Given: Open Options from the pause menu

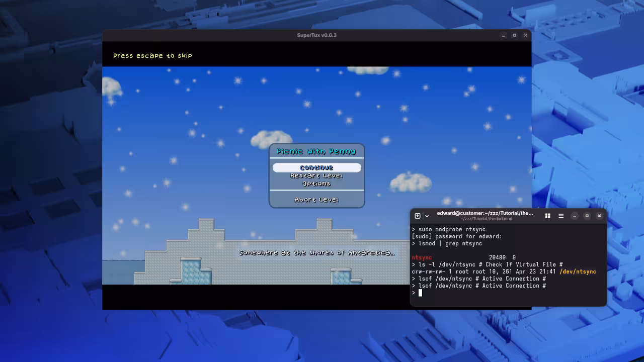Looking at the screenshot, I should point(316,183).
